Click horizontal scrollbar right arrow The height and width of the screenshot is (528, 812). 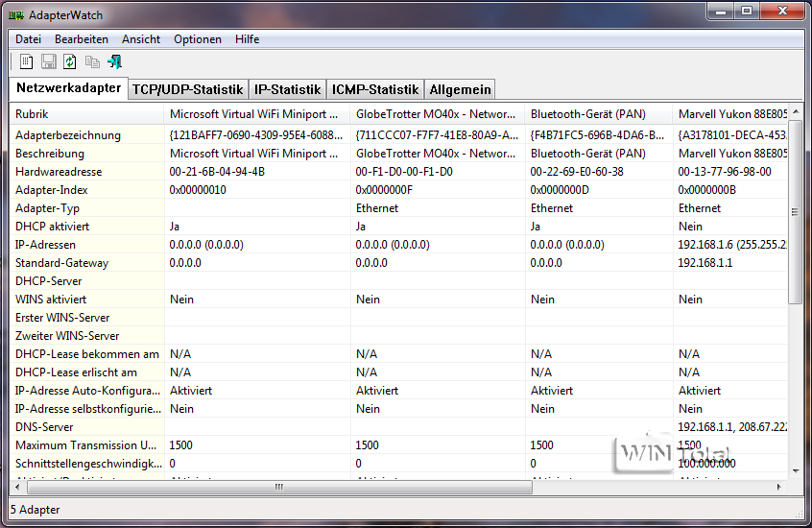coord(778,487)
